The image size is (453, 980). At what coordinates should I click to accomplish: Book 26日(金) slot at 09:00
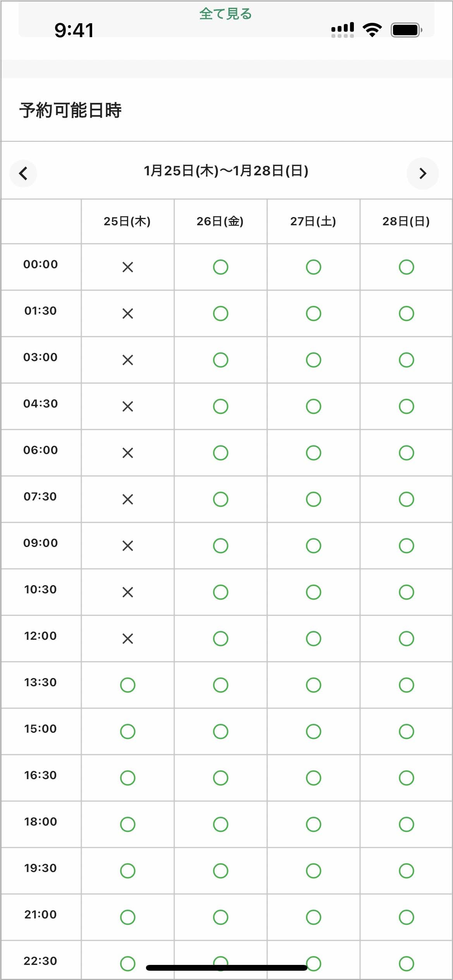point(221,546)
